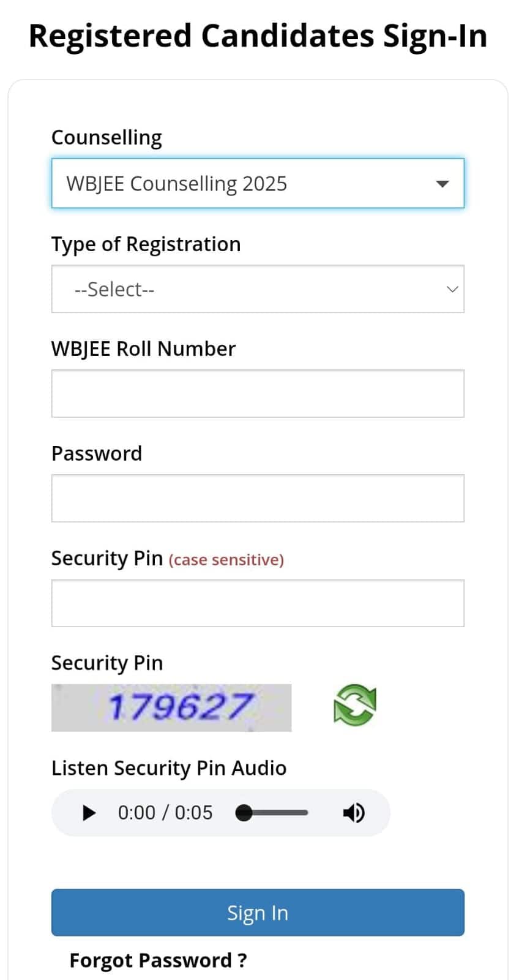Viewport: 519px width, 980px height.
Task: Click the Type of Registration label
Action: [146, 244]
